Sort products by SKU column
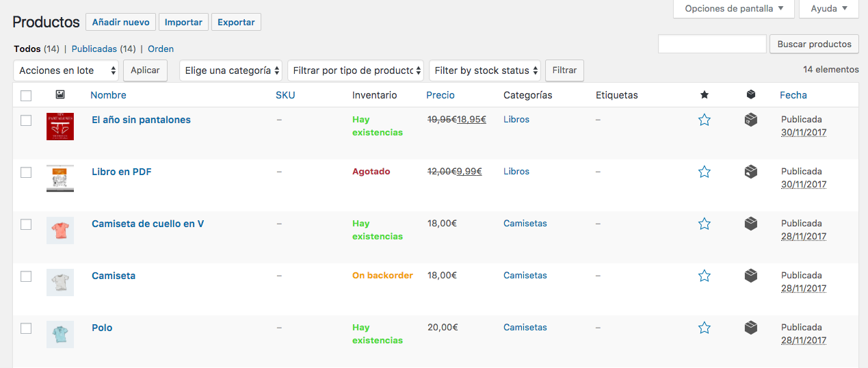 coord(285,95)
